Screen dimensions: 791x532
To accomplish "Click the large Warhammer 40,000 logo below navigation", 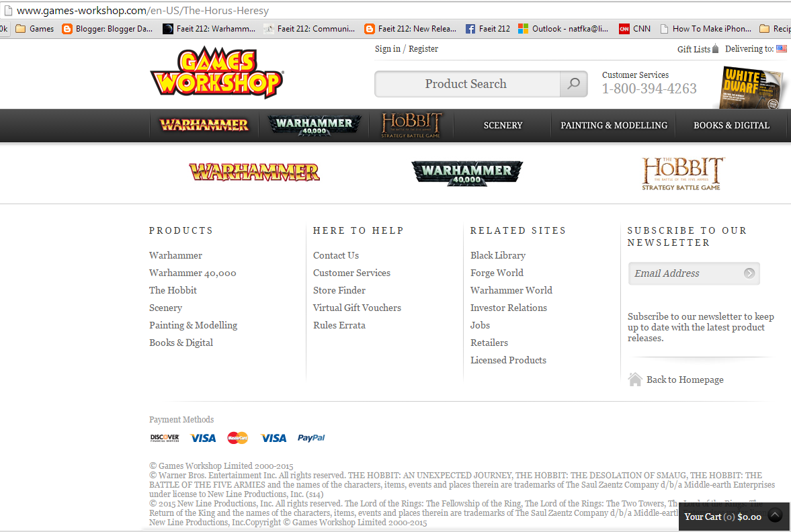I will (466, 173).
